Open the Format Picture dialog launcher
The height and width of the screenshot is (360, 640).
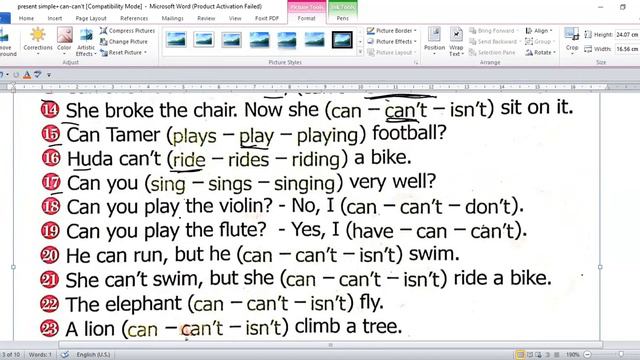tap(416, 62)
